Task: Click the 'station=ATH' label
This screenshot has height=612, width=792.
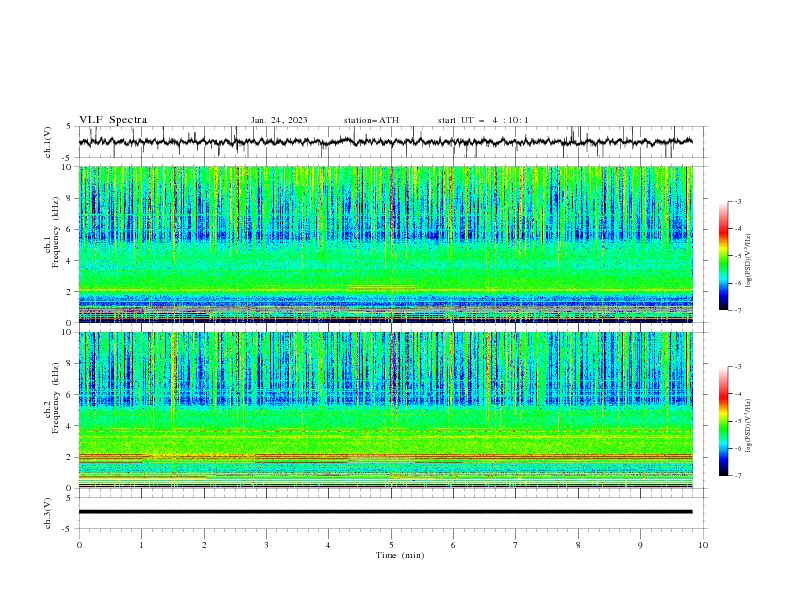Action: [x=371, y=120]
